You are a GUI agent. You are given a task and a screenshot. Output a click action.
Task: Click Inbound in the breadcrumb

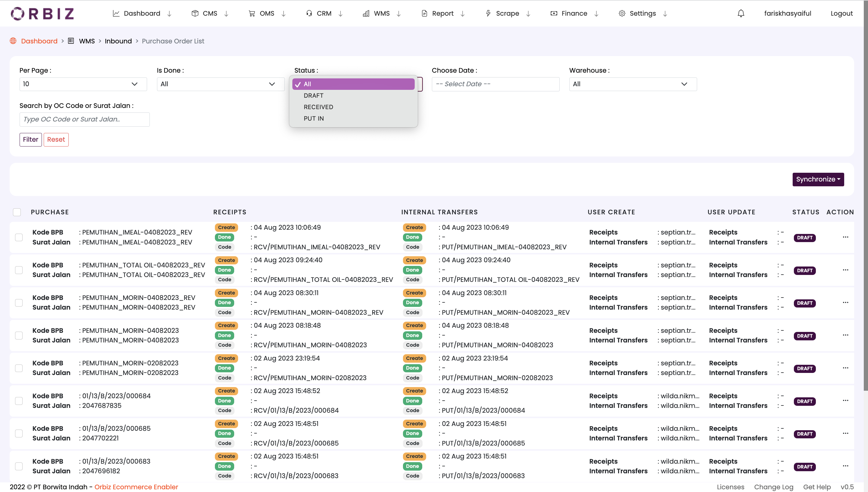pyautogui.click(x=118, y=41)
